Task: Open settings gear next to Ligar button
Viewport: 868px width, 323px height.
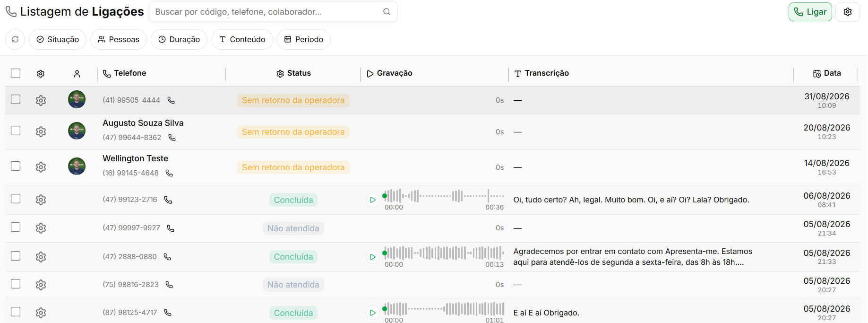Action: pyautogui.click(x=848, y=12)
